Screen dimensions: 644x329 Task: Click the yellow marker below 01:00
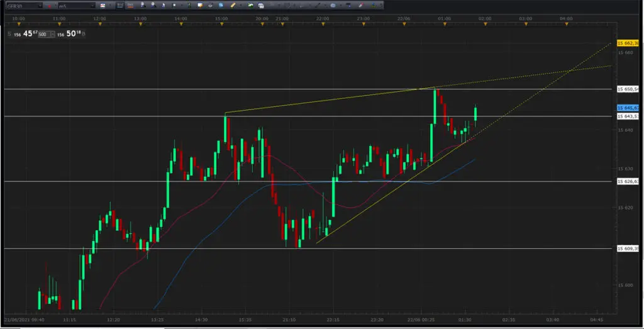[445, 24]
